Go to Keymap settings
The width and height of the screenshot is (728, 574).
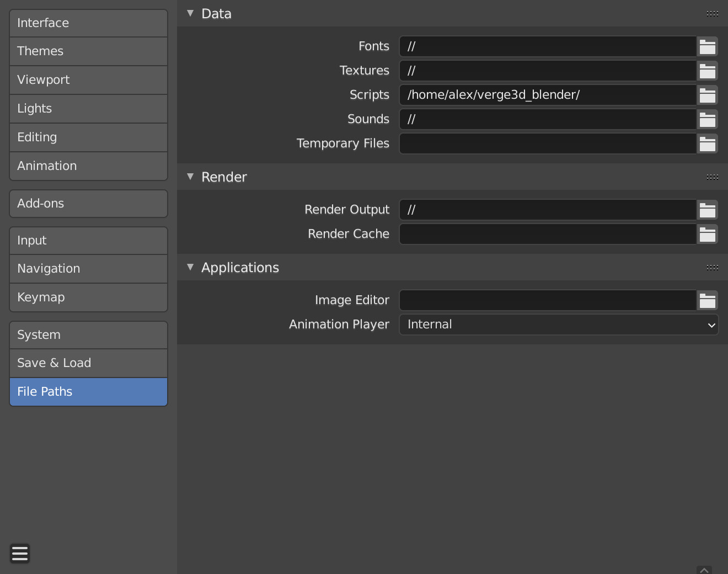(88, 297)
